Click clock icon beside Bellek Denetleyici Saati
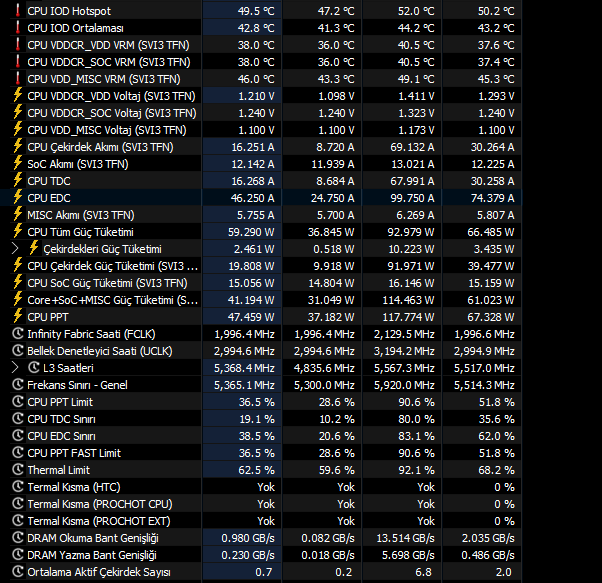Viewport: 602px width, 583px height. point(18,350)
